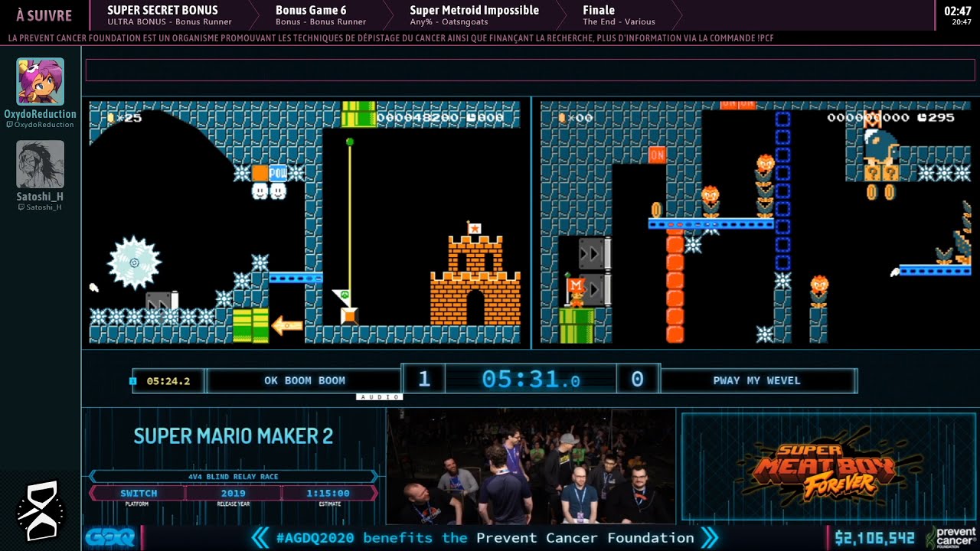Click the Prevent Cancer Foundation logo
Screen dimensions: 980x551
952,537
